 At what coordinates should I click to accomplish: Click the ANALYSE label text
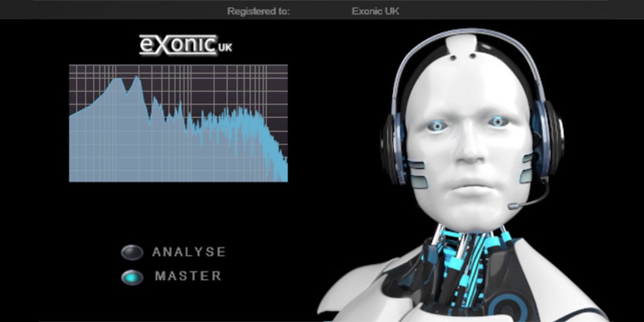[189, 252]
